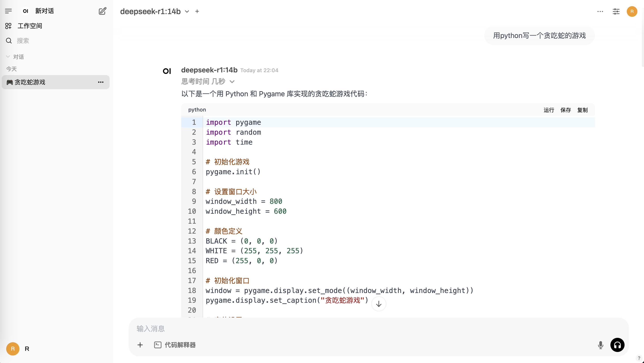Expand the 思考时间 几秒 thinking section
Screen dimensions: 644x363
coord(208,81)
